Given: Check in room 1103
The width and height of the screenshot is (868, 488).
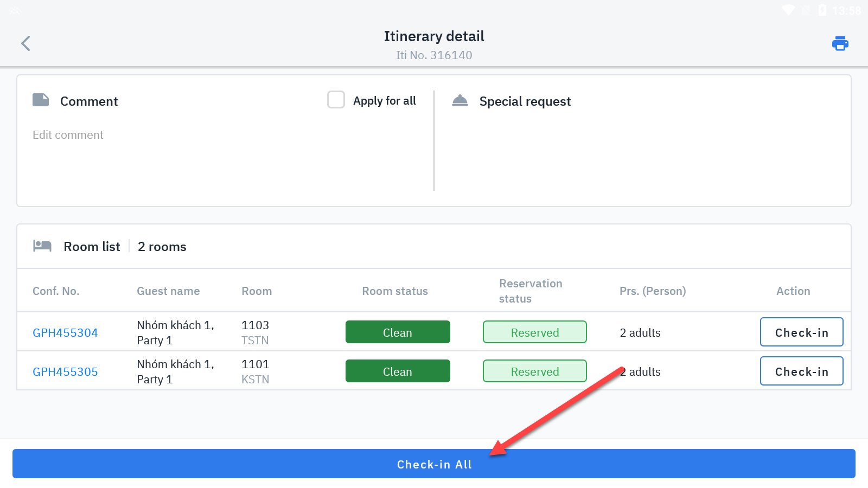Looking at the screenshot, I should tap(801, 332).
